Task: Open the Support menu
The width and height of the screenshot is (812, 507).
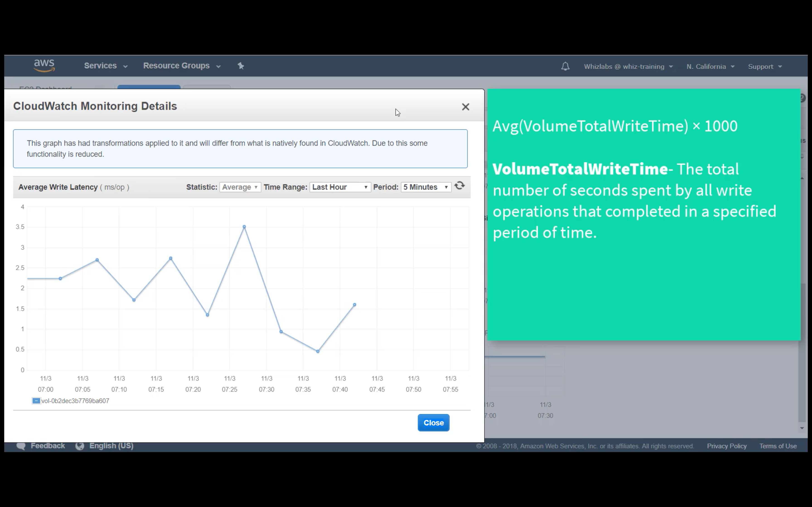Action: click(x=764, y=67)
